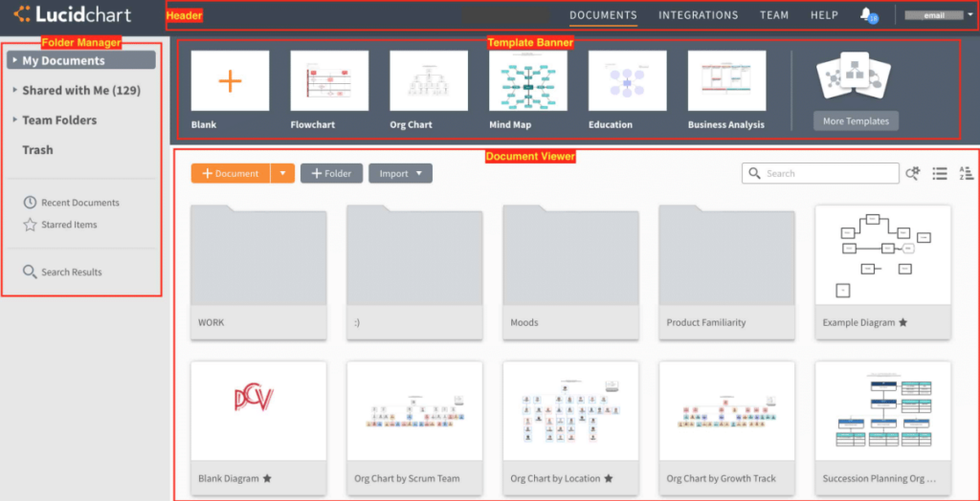Click the A-Z sort icon
Image resolution: width=980 pixels, height=501 pixels.
[966, 173]
